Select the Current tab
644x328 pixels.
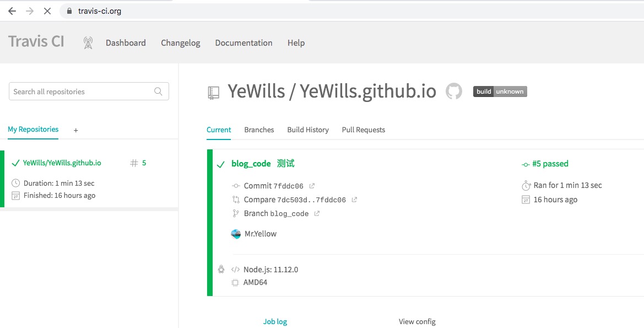[219, 130]
